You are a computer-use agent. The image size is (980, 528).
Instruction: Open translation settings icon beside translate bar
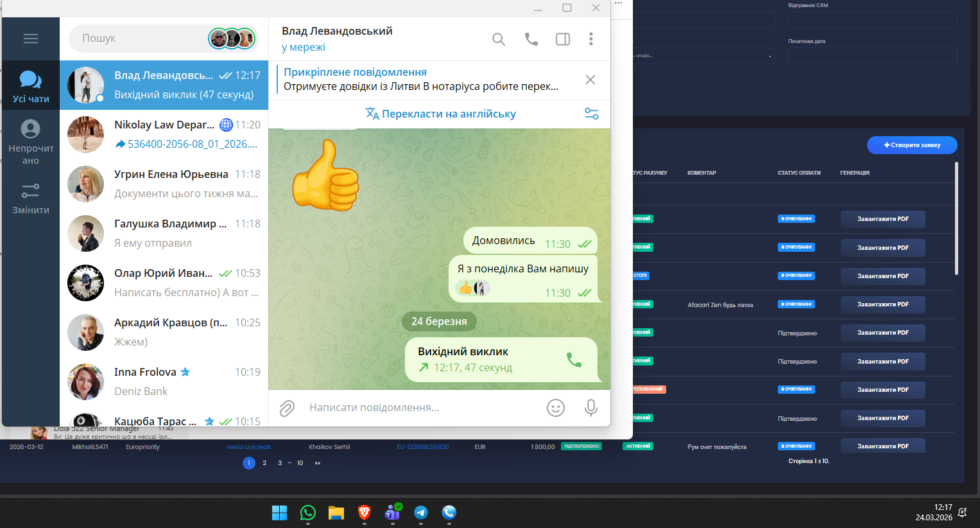592,114
